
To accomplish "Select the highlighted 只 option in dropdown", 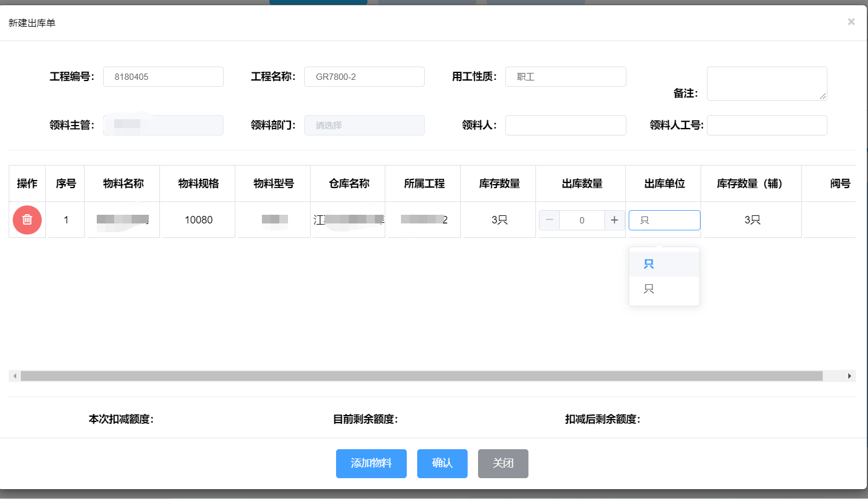I will (x=649, y=264).
